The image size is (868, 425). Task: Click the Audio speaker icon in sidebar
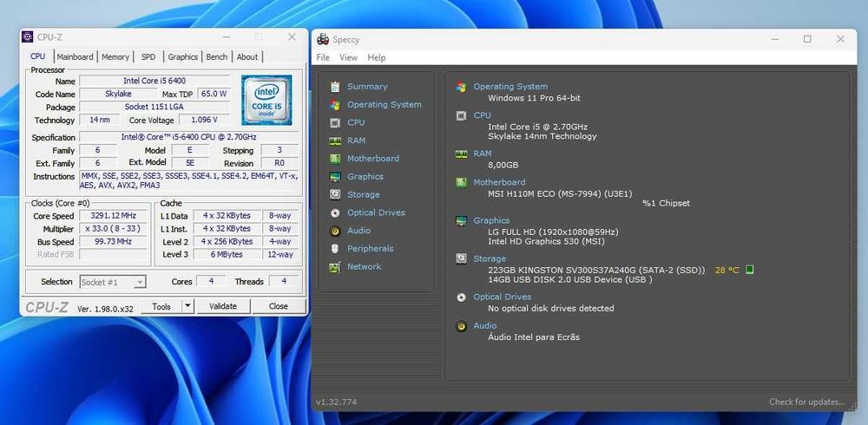click(x=335, y=231)
